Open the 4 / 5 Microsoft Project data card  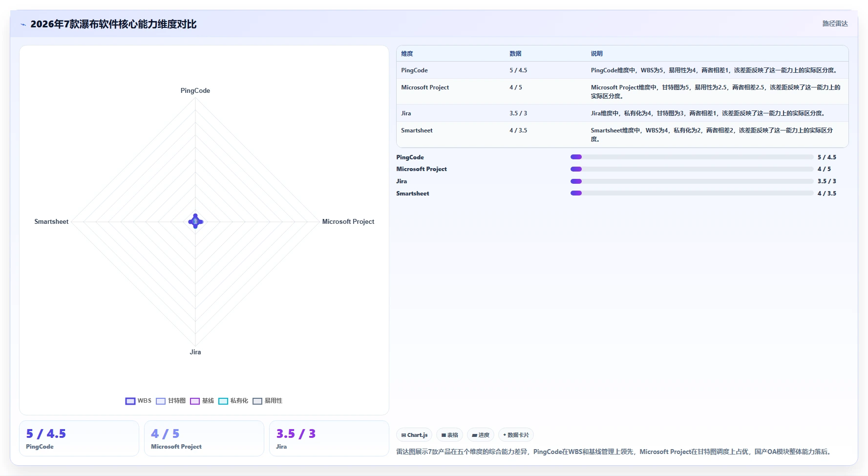(x=204, y=438)
